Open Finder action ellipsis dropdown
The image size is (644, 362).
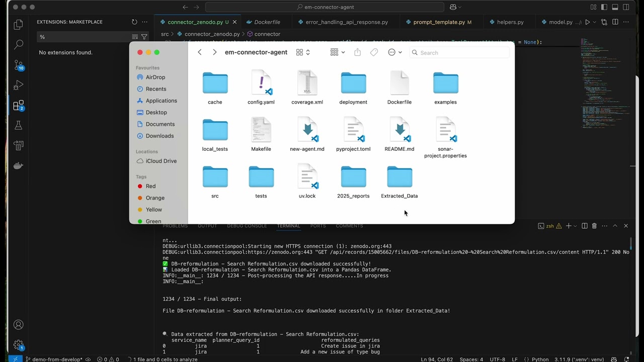pos(394,52)
